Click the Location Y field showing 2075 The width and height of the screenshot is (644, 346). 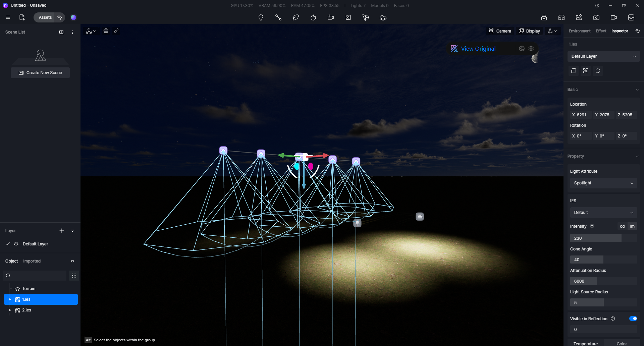[604, 115]
